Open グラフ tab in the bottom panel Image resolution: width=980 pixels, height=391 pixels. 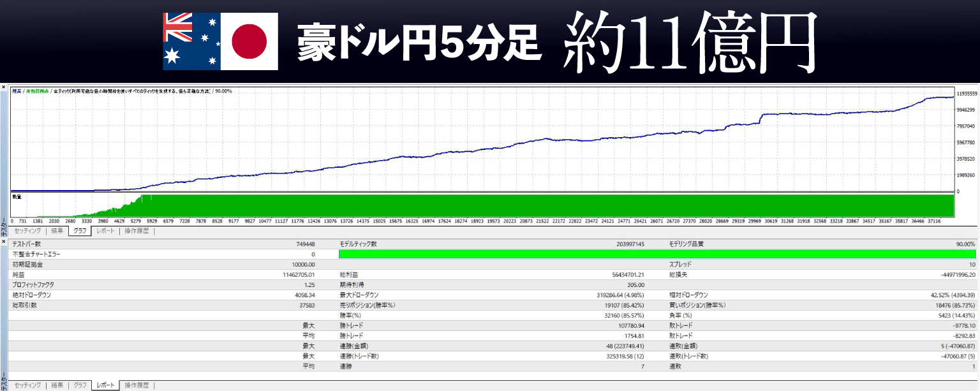tap(80, 385)
